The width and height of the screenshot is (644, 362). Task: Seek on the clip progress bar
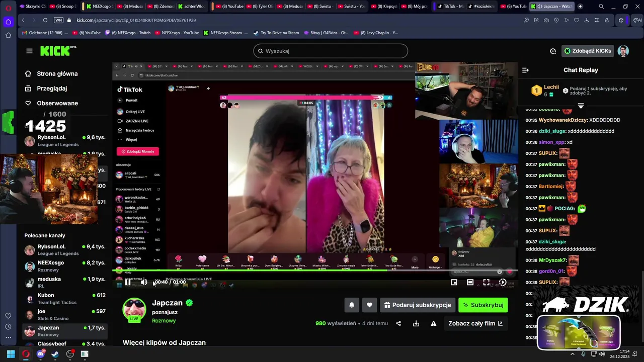(x=315, y=270)
